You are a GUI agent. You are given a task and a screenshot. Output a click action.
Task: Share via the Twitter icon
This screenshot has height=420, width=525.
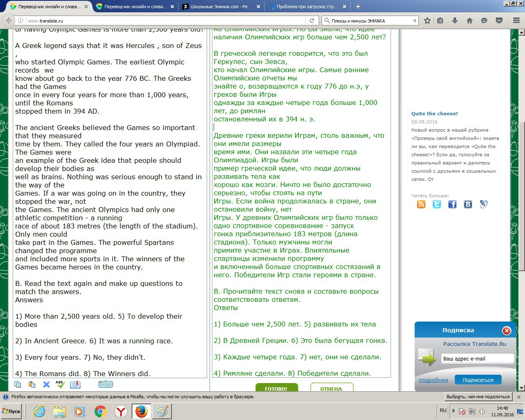tap(437, 204)
